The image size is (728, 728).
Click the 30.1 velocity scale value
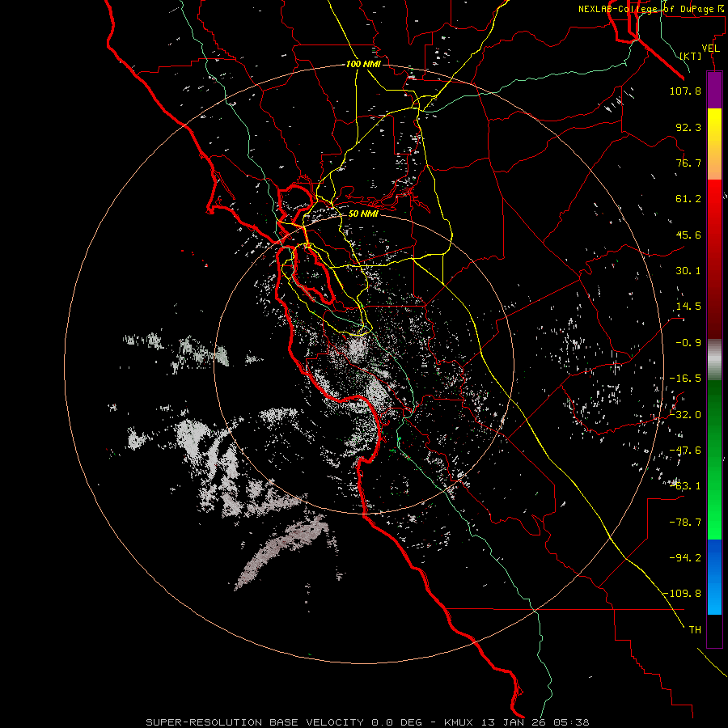tap(688, 271)
